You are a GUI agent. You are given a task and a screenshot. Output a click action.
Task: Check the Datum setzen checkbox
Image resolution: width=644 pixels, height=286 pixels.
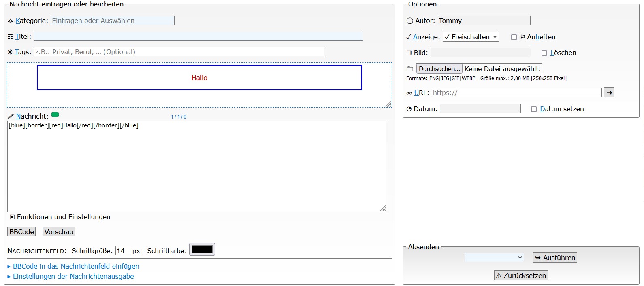click(x=534, y=109)
